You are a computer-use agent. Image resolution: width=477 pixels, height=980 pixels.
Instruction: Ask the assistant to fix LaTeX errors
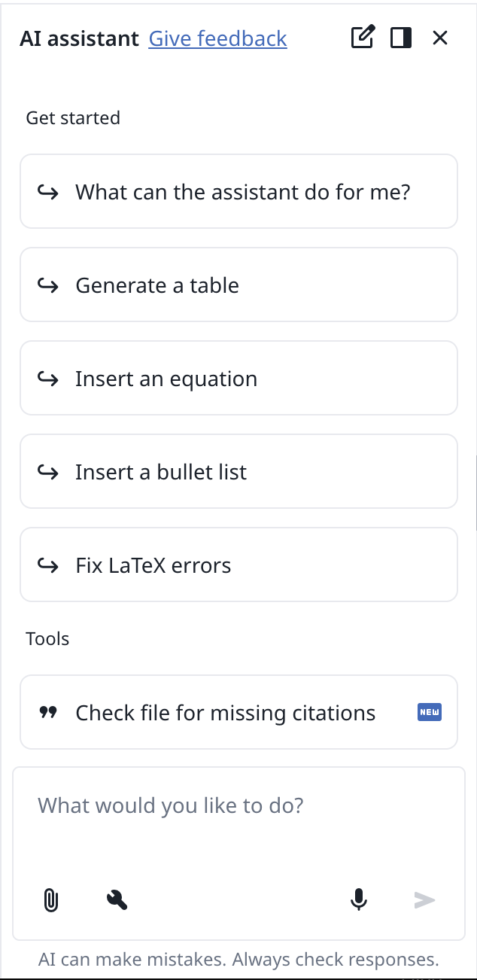pyautogui.click(x=238, y=565)
